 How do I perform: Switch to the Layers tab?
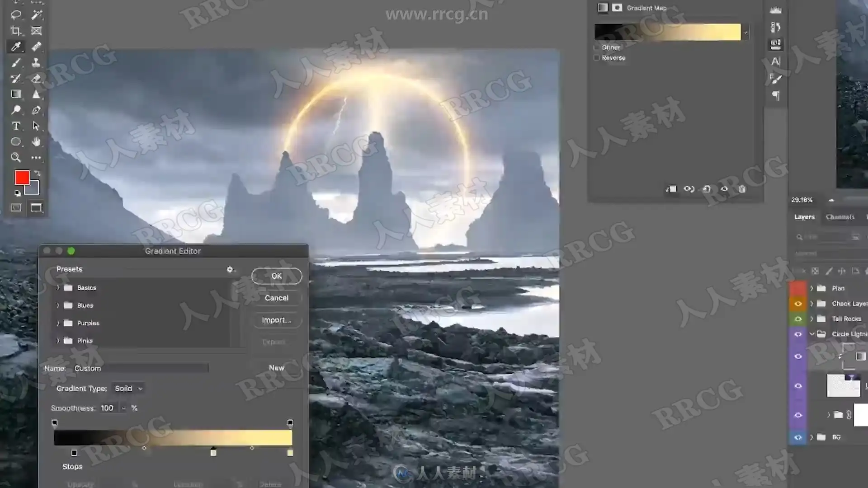tap(804, 217)
